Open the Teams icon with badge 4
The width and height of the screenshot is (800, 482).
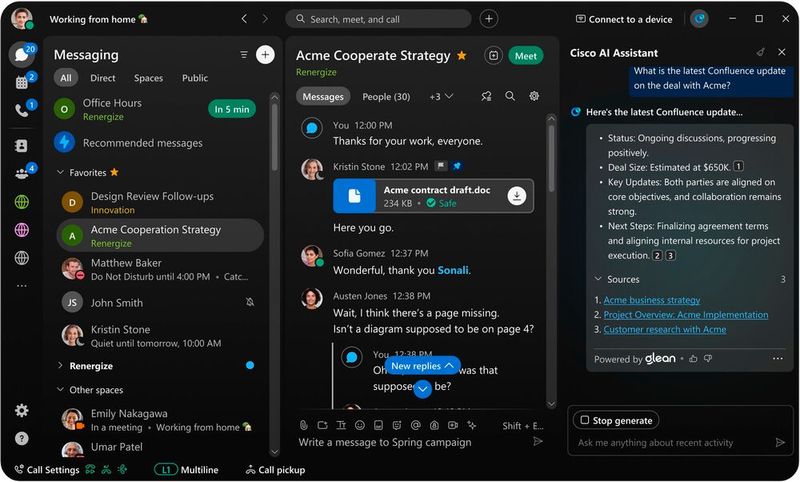(x=21, y=173)
